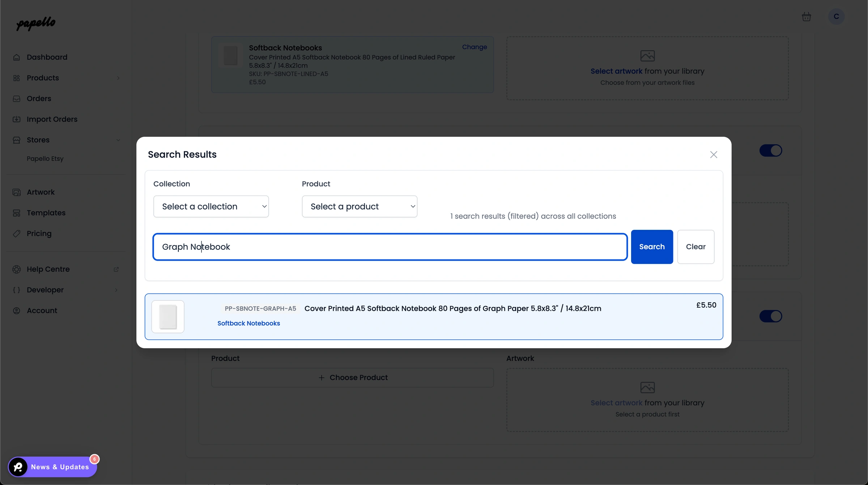Open the Select a collection dropdown
Image resolution: width=868 pixels, height=485 pixels.
[x=211, y=206]
